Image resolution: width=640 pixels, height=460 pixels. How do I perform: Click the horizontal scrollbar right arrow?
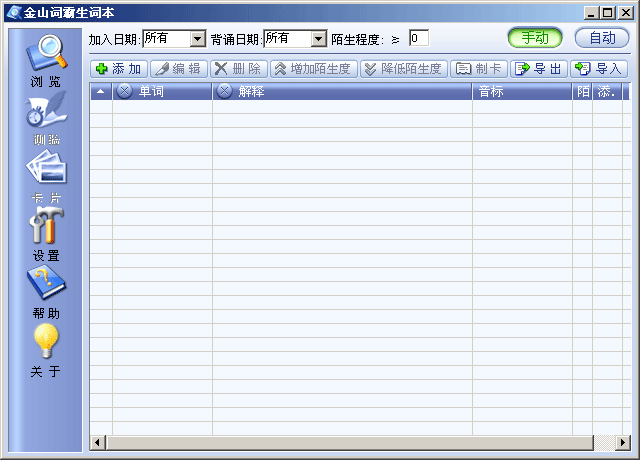pos(623,442)
